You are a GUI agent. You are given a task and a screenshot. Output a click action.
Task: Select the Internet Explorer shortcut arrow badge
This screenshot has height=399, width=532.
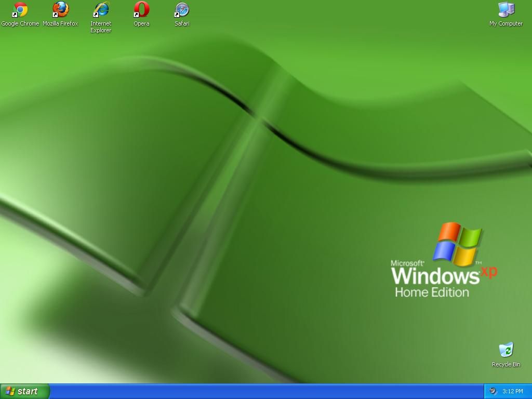coord(95,15)
